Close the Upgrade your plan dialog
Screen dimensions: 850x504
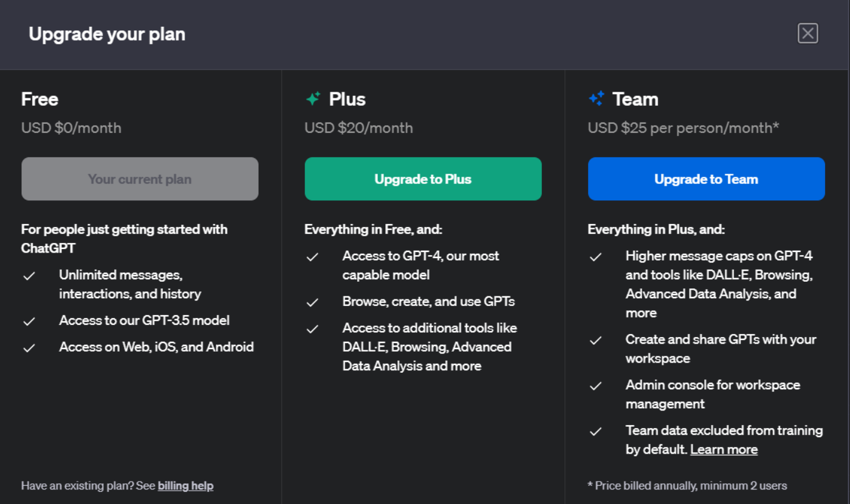pyautogui.click(x=808, y=33)
